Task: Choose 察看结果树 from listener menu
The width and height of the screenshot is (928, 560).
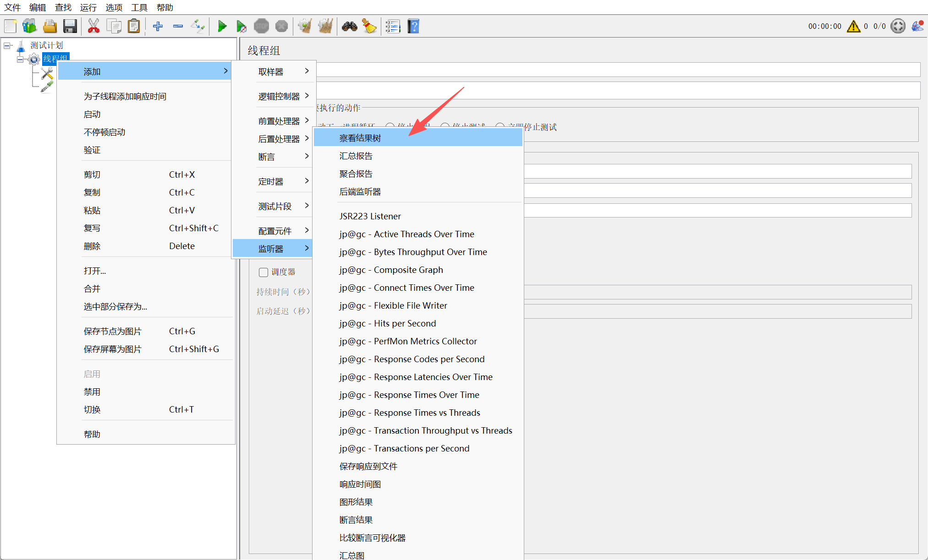Action: [x=360, y=138]
